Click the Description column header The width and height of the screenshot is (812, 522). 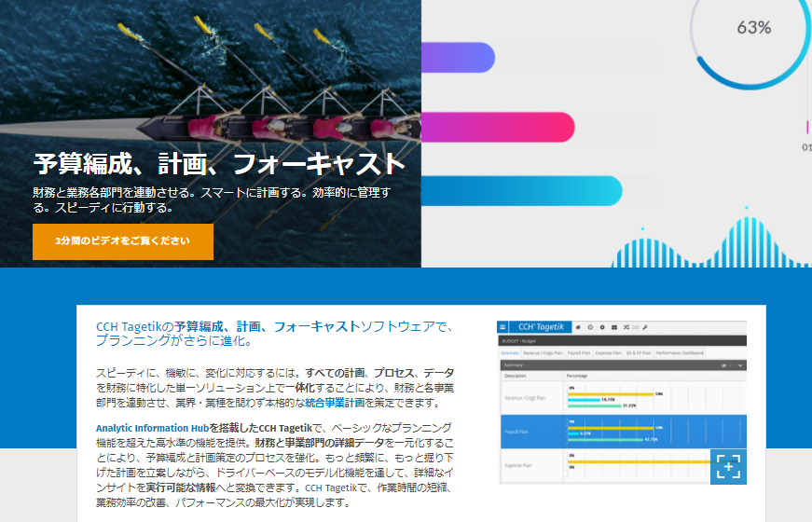(x=516, y=376)
